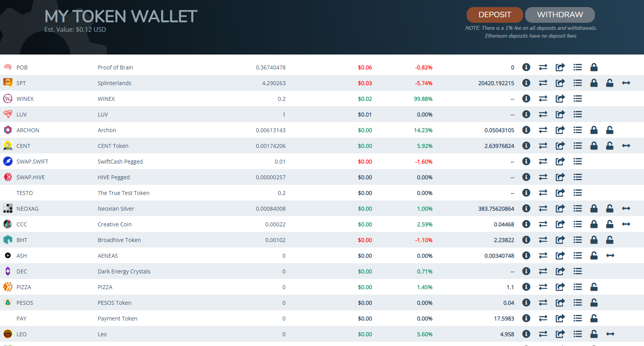Click the CENT Token name
This screenshot has width=644, height=346.
point(113,146)
